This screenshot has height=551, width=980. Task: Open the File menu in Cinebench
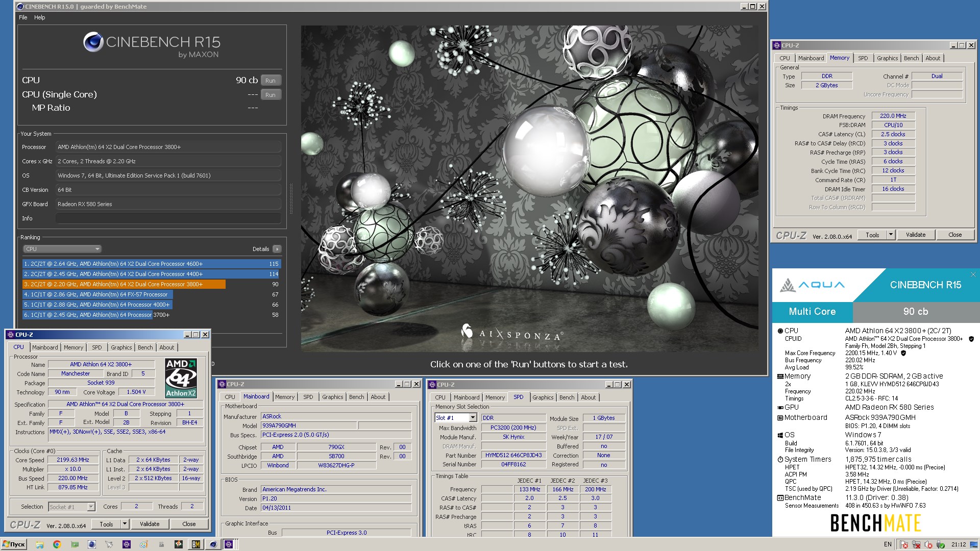(23, 17)
